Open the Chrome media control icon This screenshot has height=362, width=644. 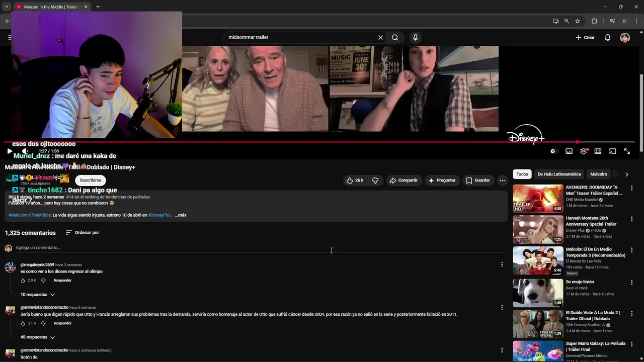point(612,21)
